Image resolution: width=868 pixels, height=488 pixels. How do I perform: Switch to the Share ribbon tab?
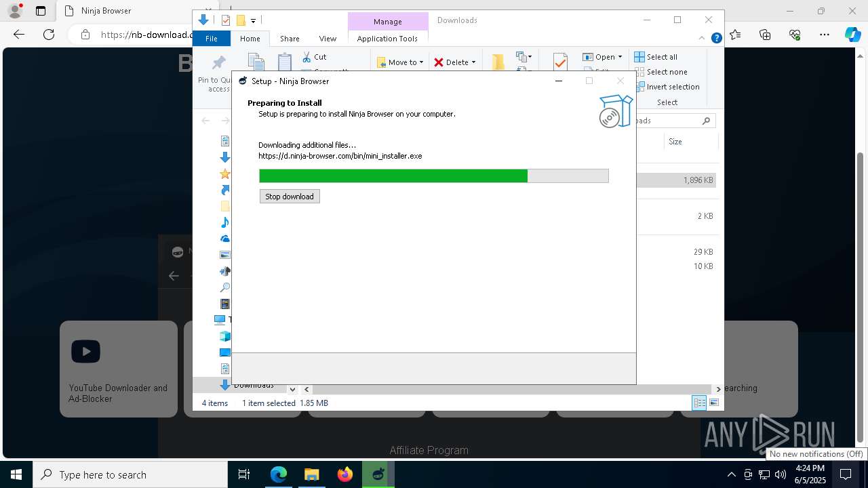click(x=290, y=39)
